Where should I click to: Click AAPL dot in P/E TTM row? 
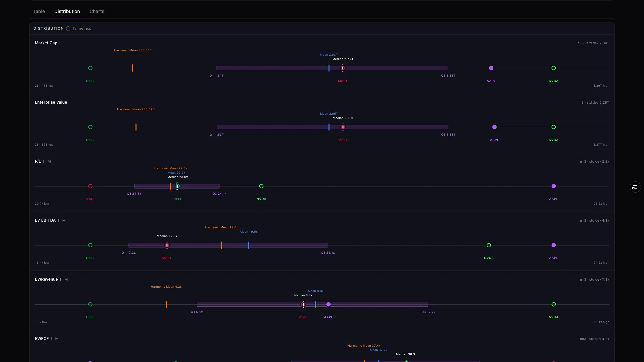(554, 186)
